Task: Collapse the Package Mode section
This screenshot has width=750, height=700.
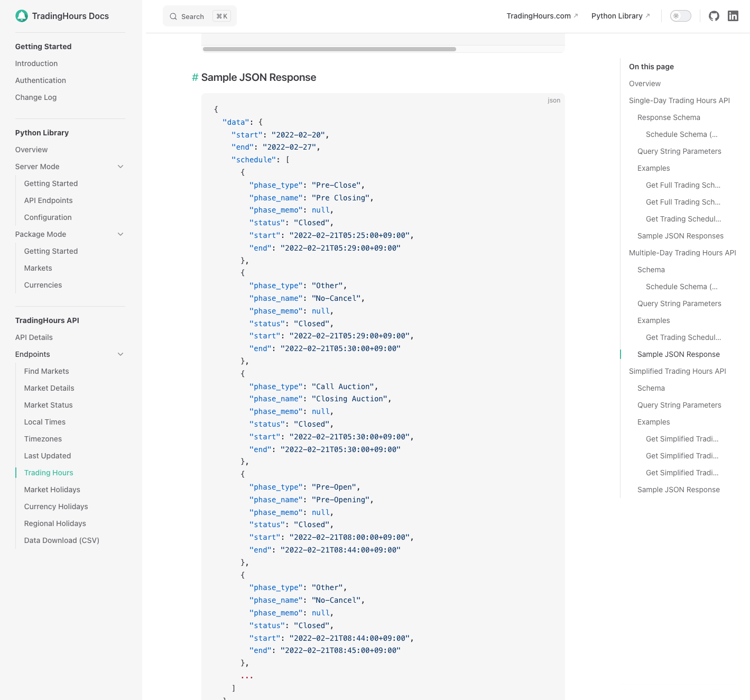Action: click(x=121, y=234)
